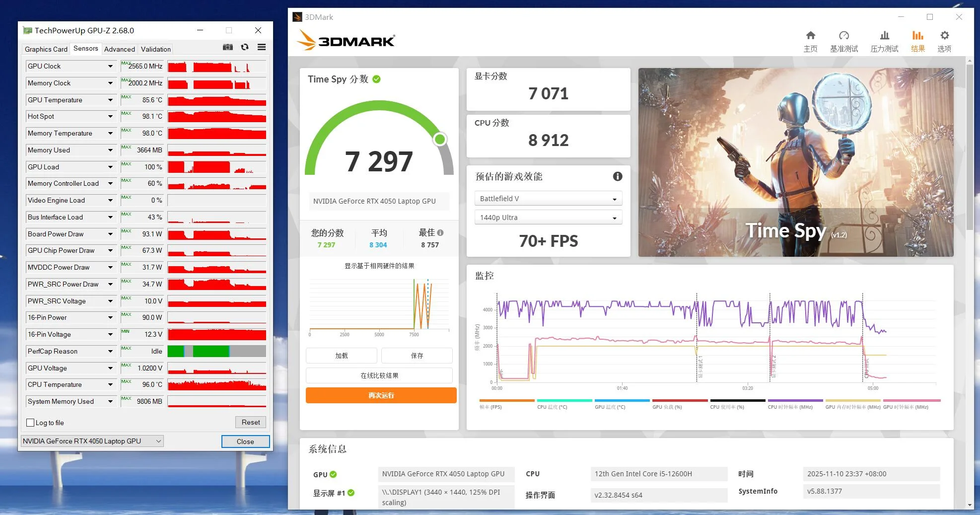Open the benchmarks (基准测试) gauge icon
980x515 pixels.
tap(843, 36)
